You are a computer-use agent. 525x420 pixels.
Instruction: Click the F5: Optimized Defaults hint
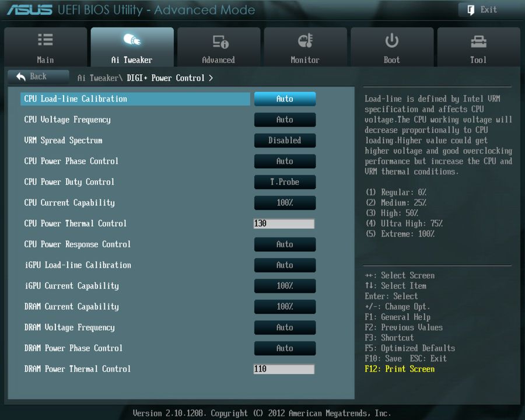410,348
